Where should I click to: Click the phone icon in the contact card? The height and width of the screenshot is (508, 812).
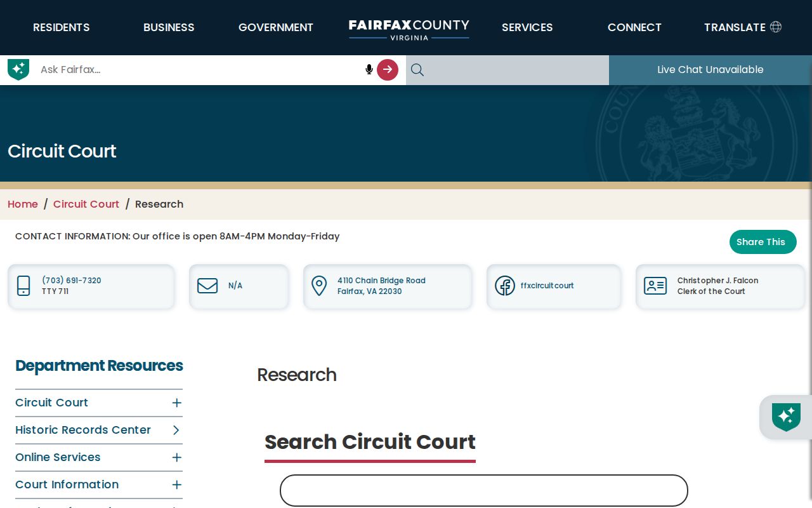(x=23, y=286)
